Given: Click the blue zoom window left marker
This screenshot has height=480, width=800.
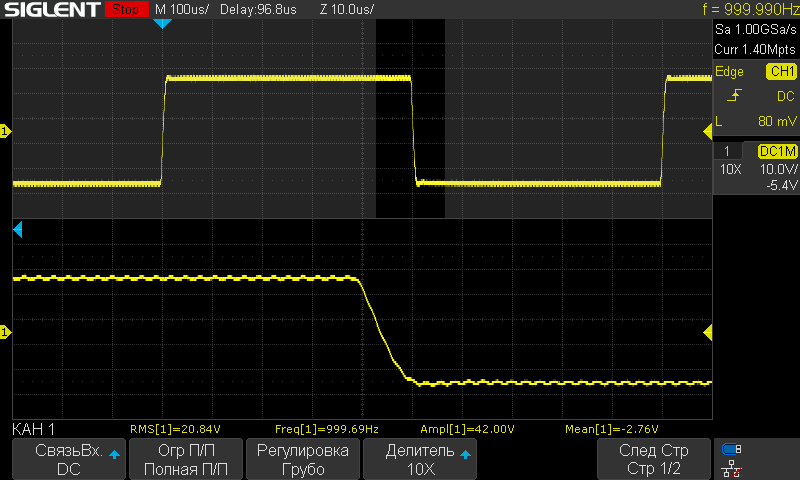Looking at the screenshot, I should tap(17, 230).
